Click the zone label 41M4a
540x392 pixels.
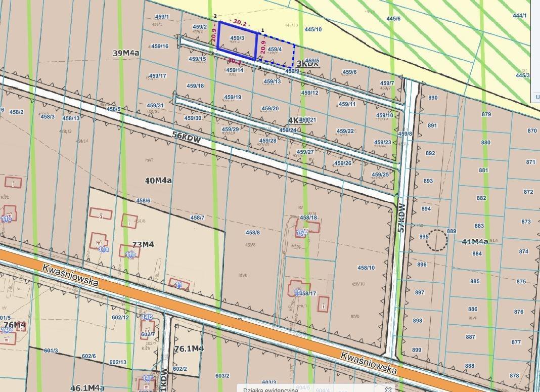coord(475,242)
